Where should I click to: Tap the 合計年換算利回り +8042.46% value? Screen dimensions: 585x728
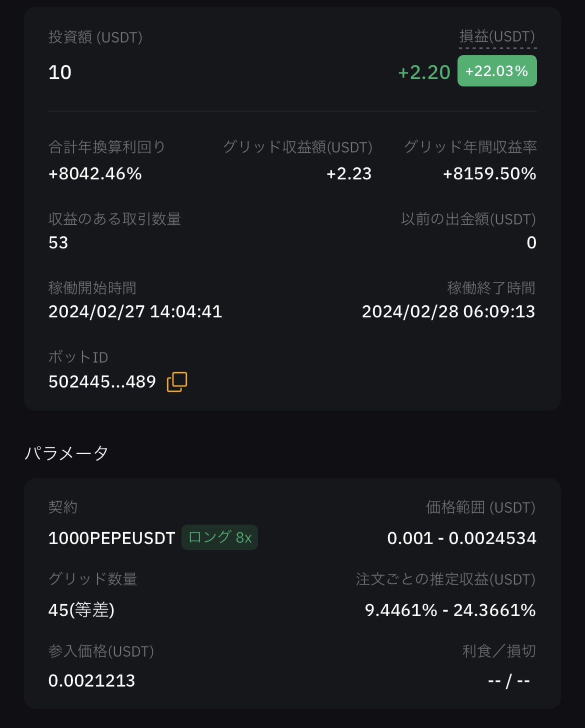click(x=95, y=174)
